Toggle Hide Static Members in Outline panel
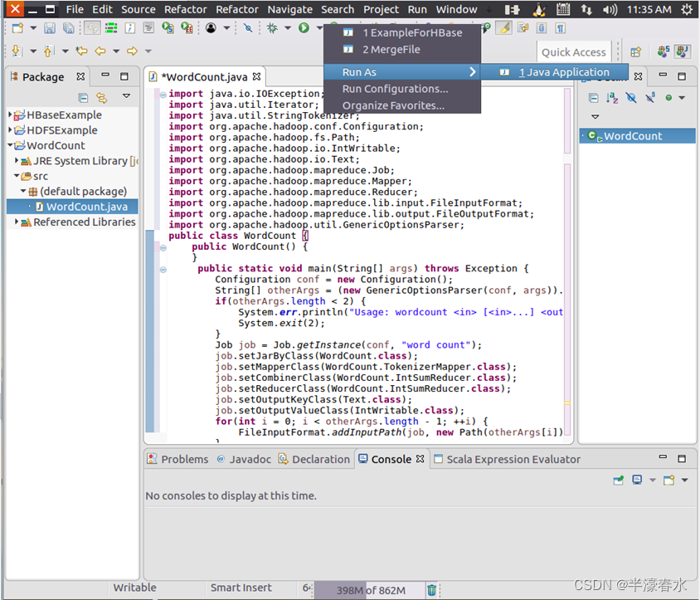This screenshot has height=600, width=700. coord(650,98)
